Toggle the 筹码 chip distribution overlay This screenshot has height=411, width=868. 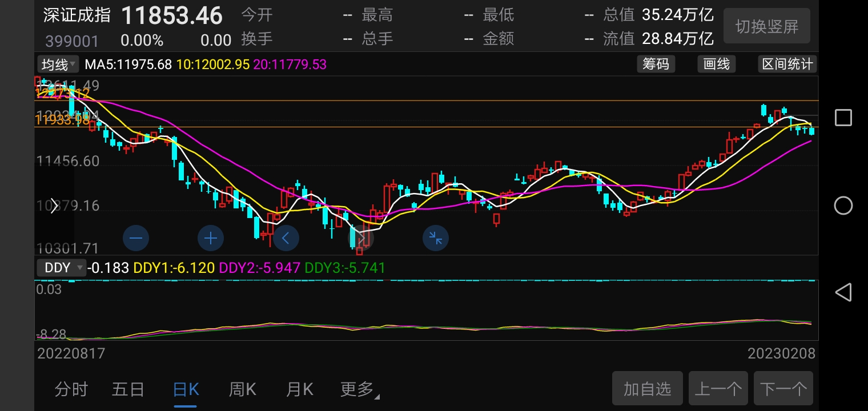656,64
